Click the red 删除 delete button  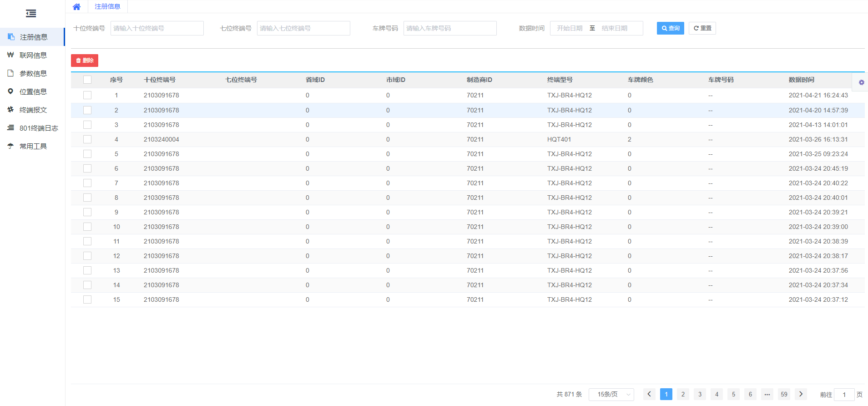85,61
